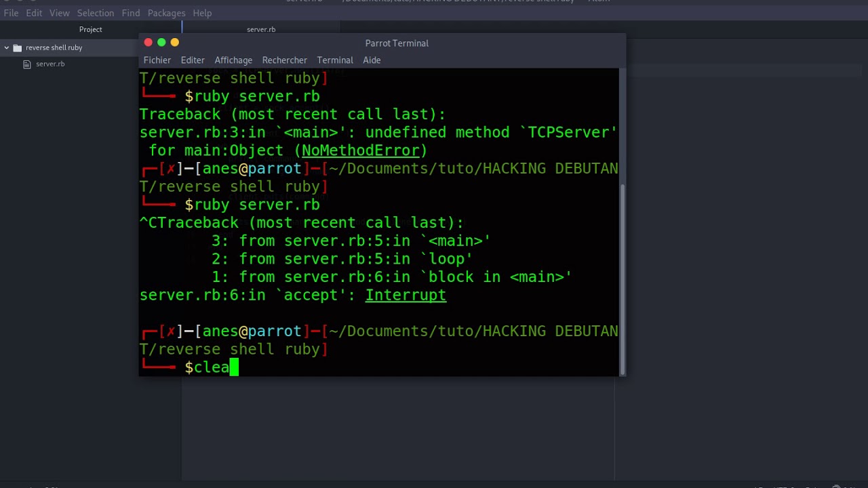Click the underlined Interrupt text in terminal

pyautogui.click(x=406, y=295)
